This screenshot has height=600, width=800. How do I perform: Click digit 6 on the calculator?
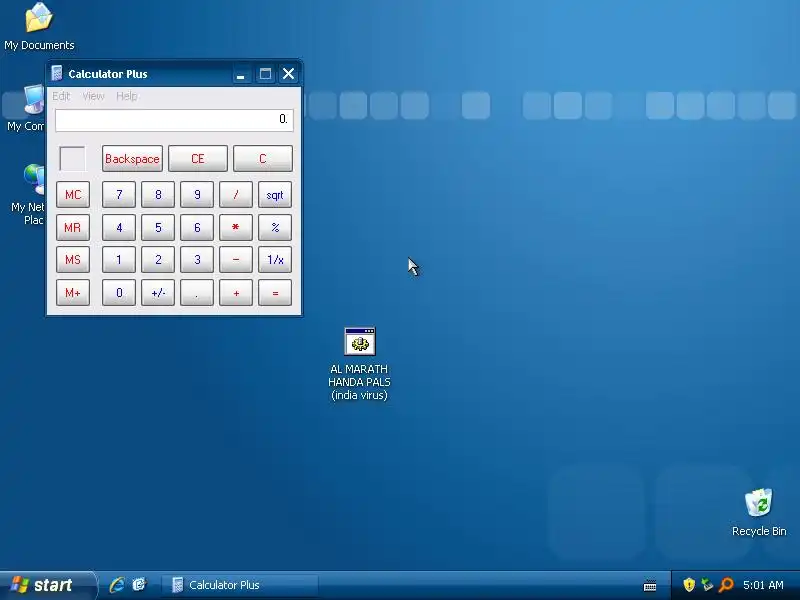click(x=197, y=227)
